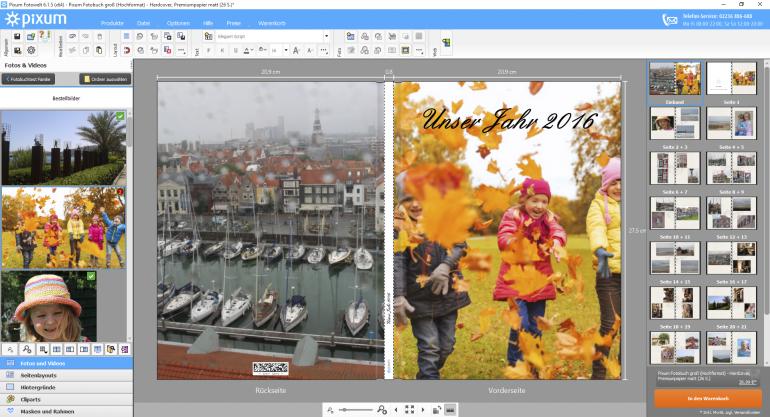
Task: Click the paste clipboard icon
Action: (99, 50)
